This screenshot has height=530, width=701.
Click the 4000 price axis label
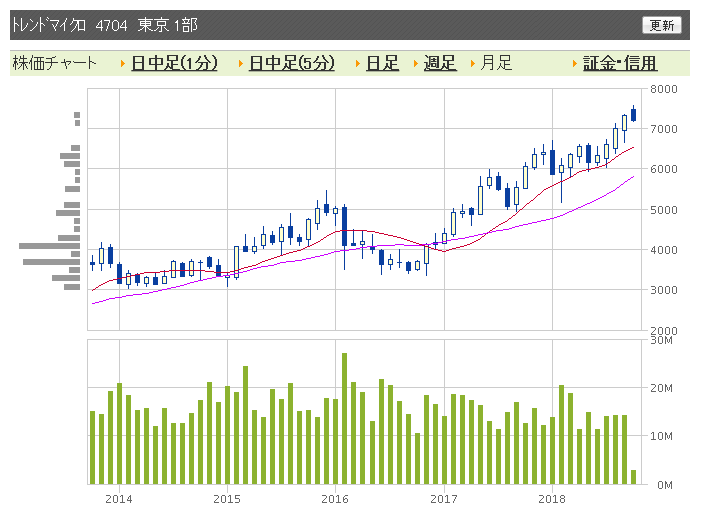coord(663,250)
